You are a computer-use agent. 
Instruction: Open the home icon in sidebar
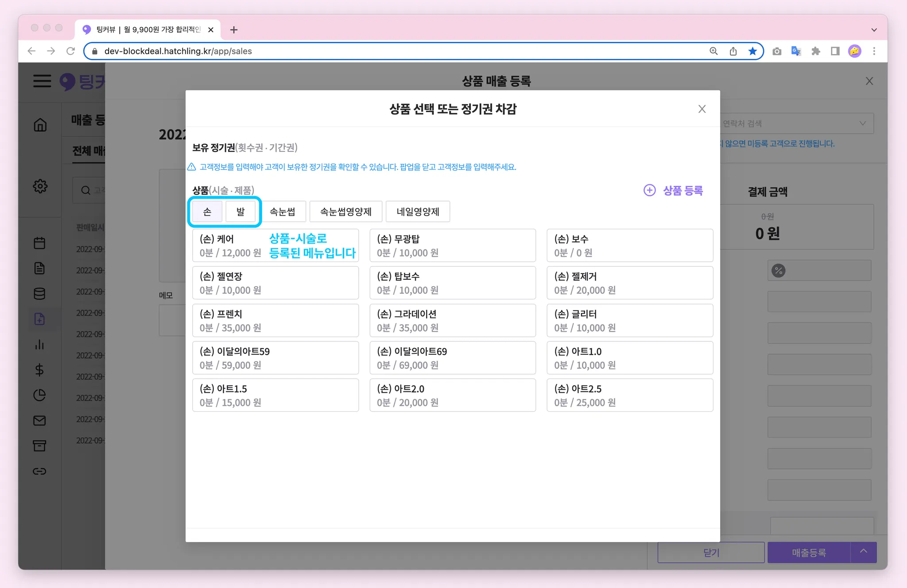pyautogui.click(x=40, y=125)
